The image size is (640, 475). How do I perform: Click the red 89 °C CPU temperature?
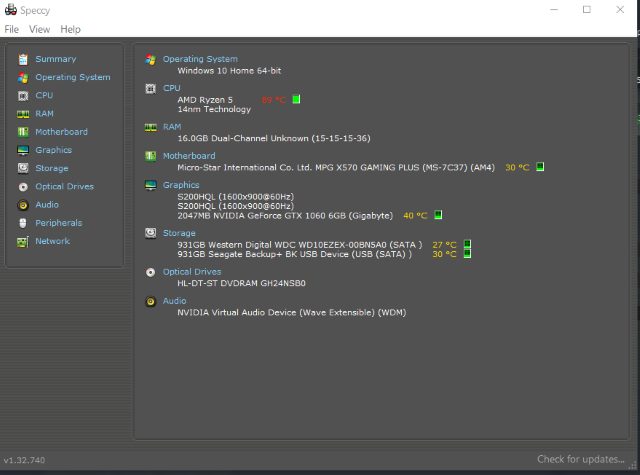click(x=273, y=100)
